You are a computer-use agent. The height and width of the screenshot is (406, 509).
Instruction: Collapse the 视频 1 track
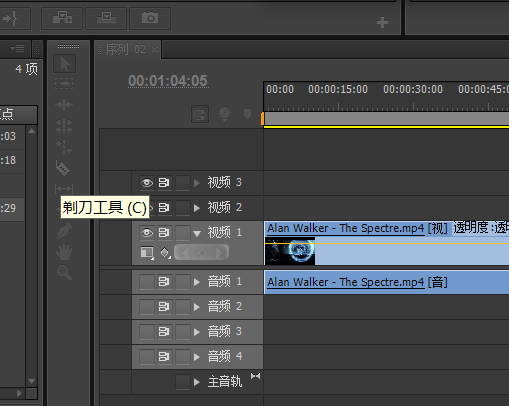pyautogui.click(x=197, y=233)
